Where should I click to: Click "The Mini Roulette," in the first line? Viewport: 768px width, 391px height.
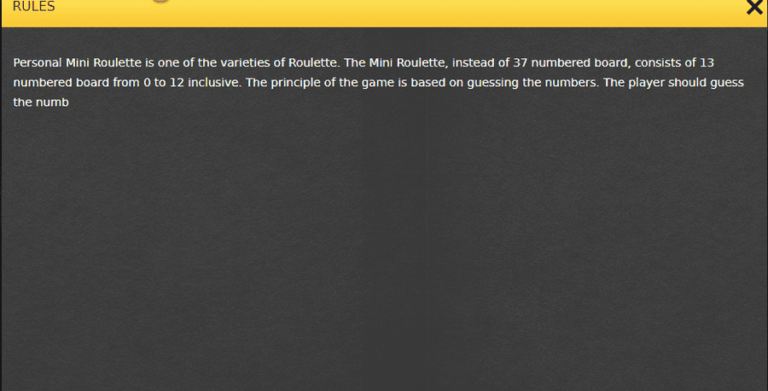pyautogui.click(x=396, y=63)
